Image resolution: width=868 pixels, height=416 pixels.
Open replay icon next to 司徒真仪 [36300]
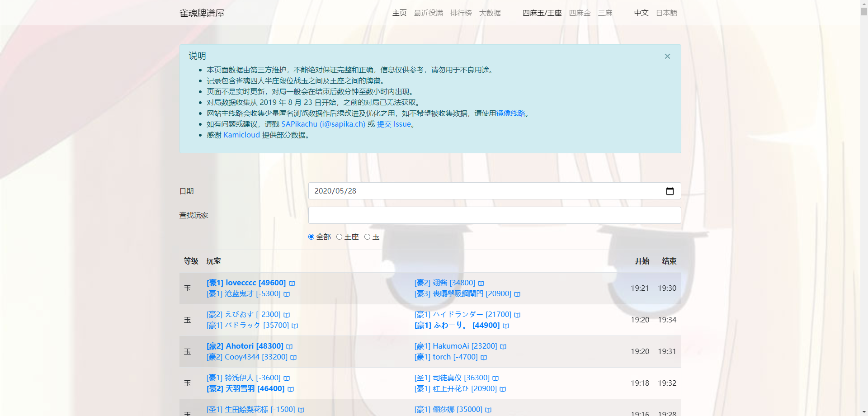495,378
